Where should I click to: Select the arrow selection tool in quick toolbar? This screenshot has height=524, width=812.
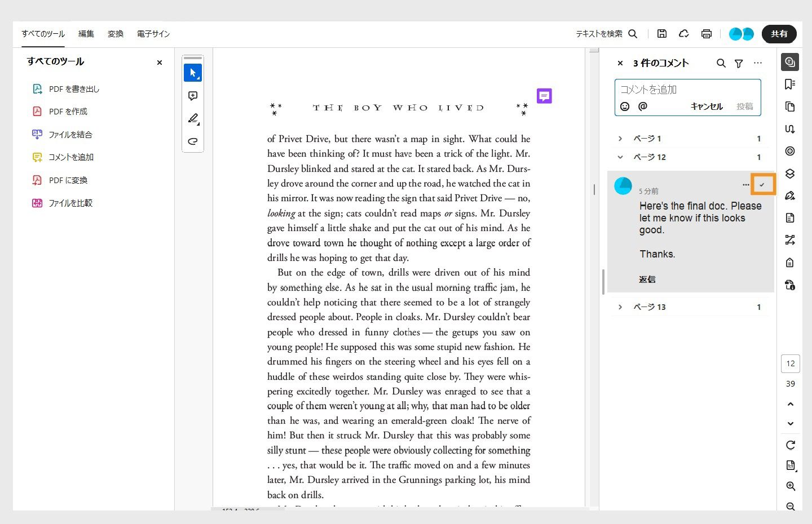193,73
